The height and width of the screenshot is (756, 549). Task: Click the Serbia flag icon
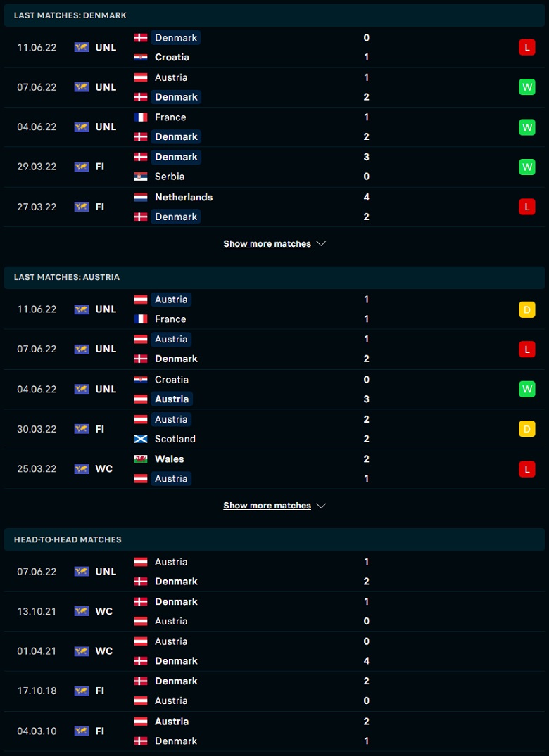(x=140, y=177)
